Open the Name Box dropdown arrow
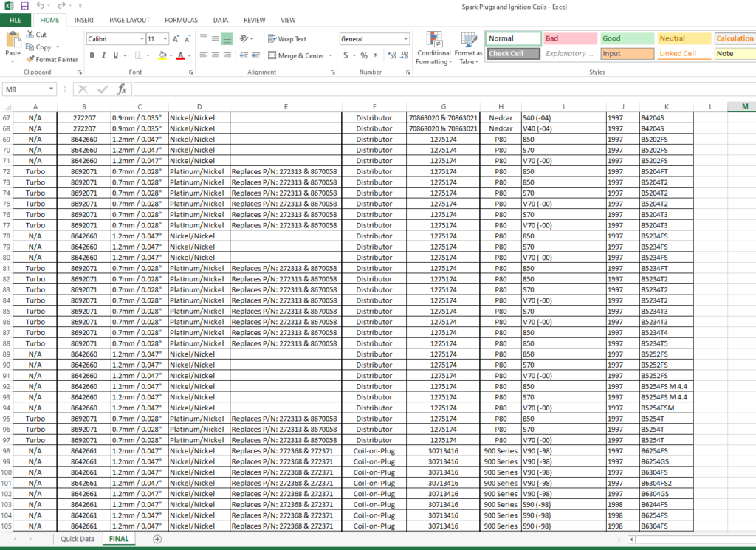The width and height of the screenshot is (756, 550). click(52, 89)
